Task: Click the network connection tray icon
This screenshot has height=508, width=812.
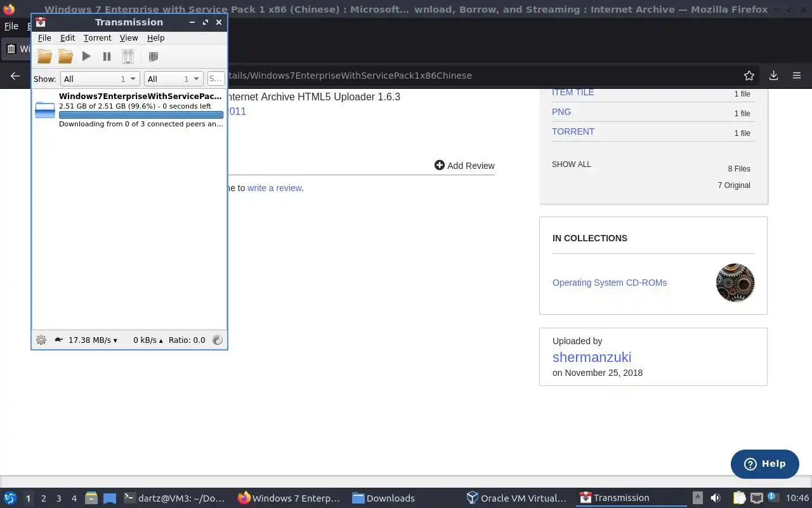Action: click(x=756, y=498)
